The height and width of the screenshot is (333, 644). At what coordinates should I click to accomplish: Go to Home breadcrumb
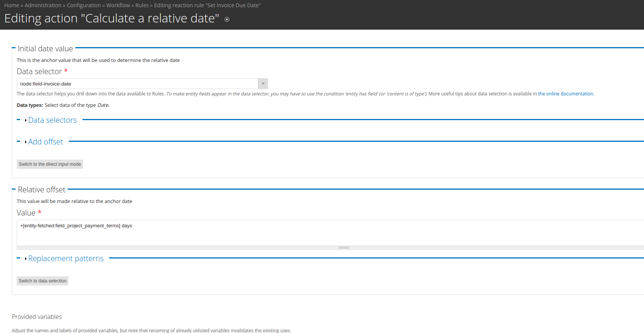(x=11, y=5)
